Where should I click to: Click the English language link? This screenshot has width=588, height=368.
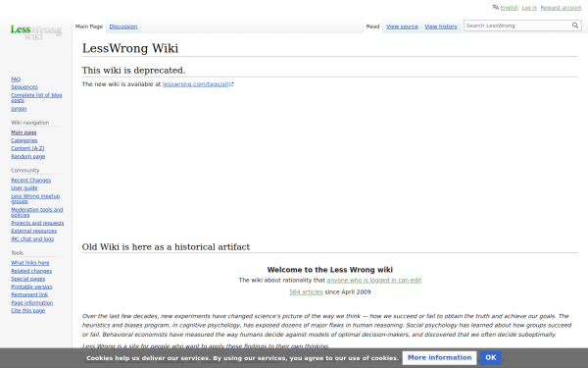510,8
